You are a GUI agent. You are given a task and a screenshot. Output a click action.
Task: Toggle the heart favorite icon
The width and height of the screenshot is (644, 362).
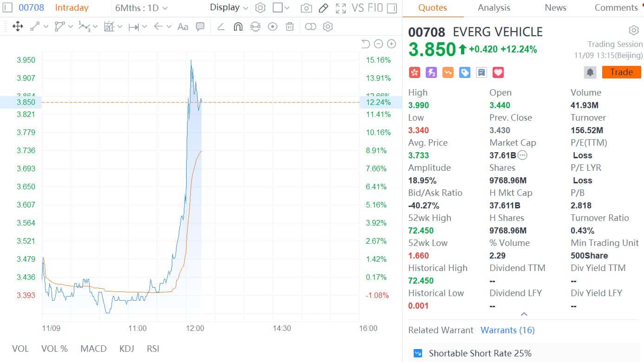498,72
